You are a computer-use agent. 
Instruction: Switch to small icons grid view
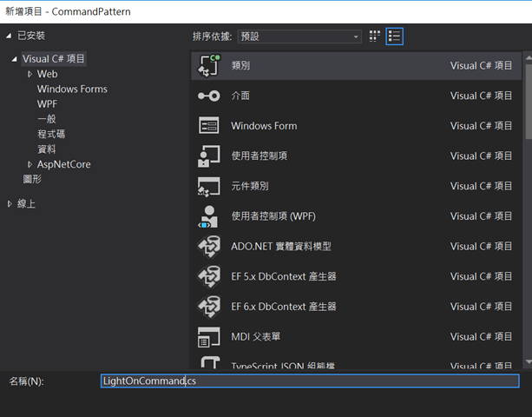point(375,36)
